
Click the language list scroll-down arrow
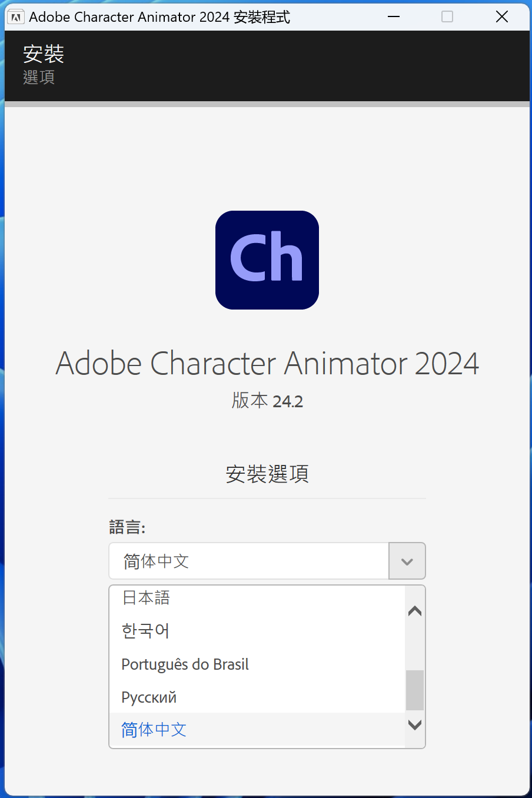pyautogui.click(x=415, y=725)
